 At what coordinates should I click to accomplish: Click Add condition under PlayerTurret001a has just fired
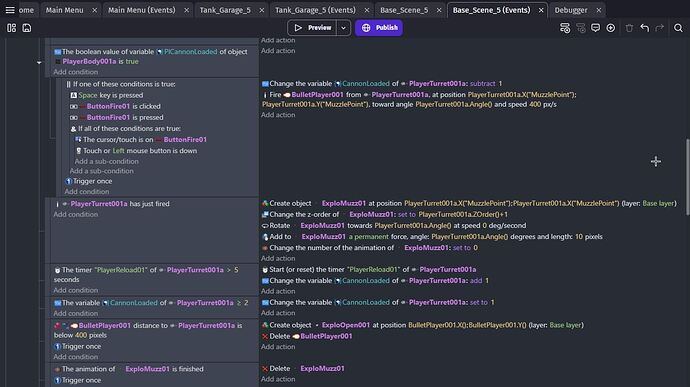click(76, 214)
